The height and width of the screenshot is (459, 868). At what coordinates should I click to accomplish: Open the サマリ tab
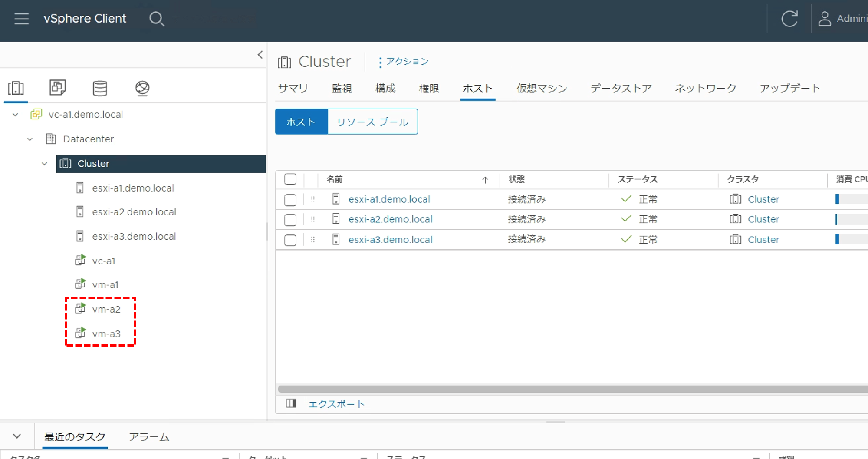pos(293,89)
